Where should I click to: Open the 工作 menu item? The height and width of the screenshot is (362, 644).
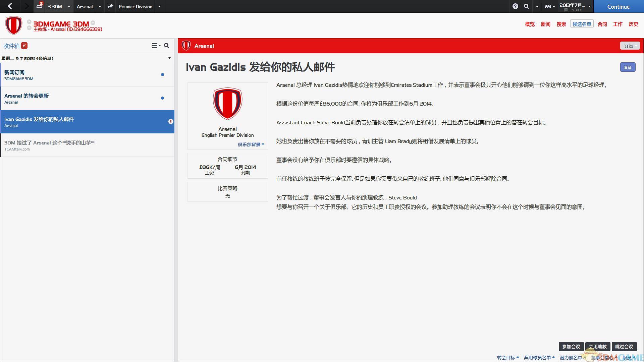click(x=618, y=24)
